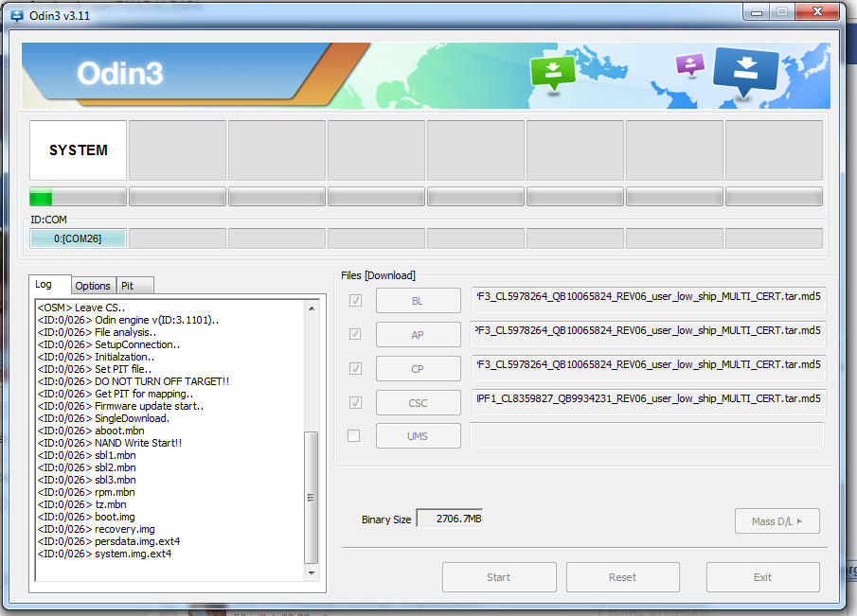Close the Odin3 window
This screenshot has height=616, width=857.
tap(817, 11)
